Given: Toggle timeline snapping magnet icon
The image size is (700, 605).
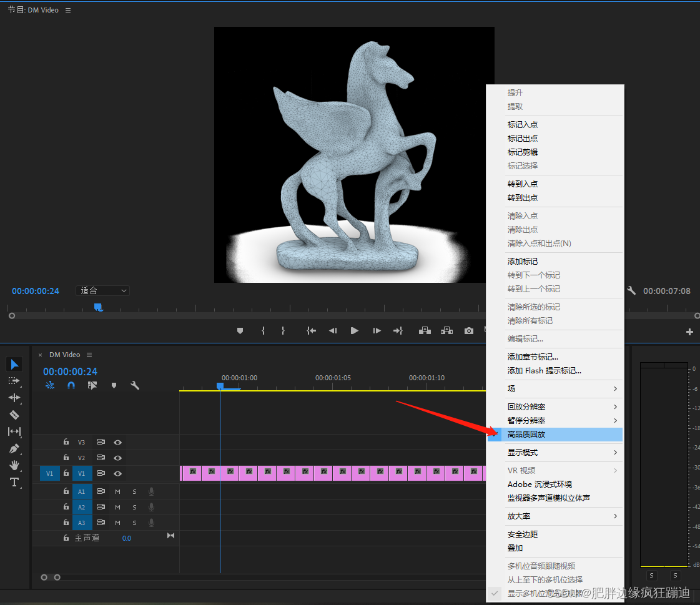Looking at the screenshot, I should click(71, 385).
